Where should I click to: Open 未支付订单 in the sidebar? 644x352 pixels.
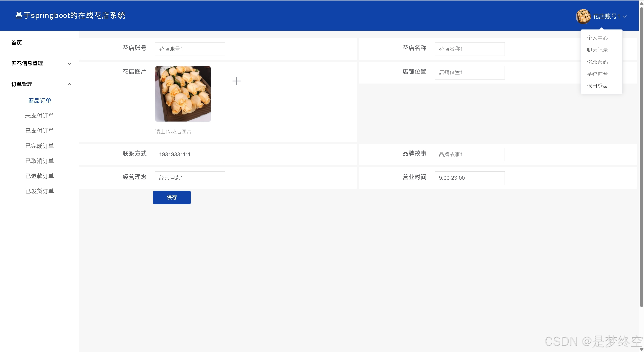coord(40,115)
